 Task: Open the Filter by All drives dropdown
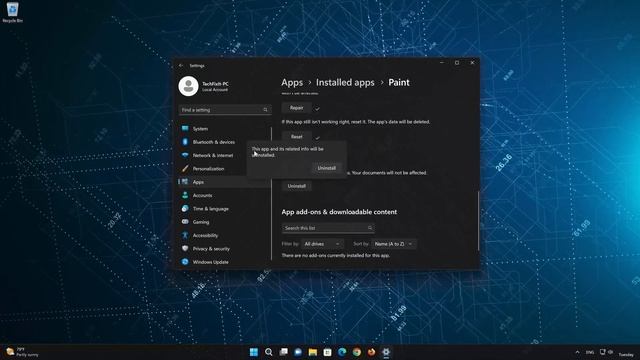pyautogui.click(x=322, y=244)
